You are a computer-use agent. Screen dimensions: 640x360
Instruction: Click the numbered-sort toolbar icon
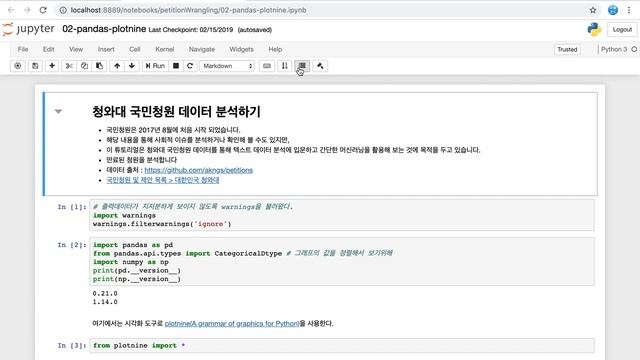tap(285, 66)
